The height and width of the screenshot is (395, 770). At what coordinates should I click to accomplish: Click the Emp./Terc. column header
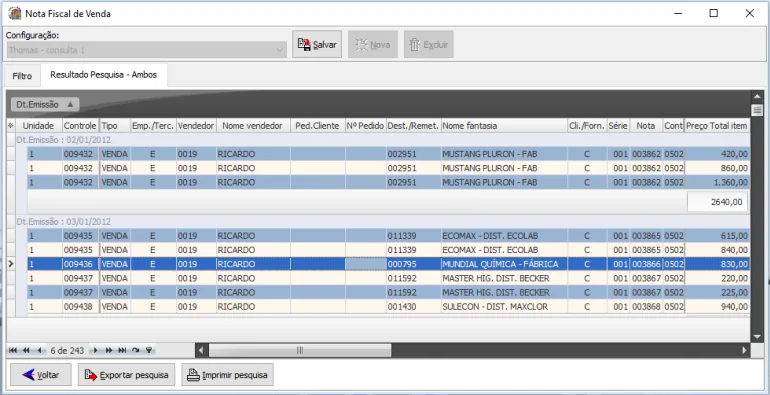click(153, 126)
